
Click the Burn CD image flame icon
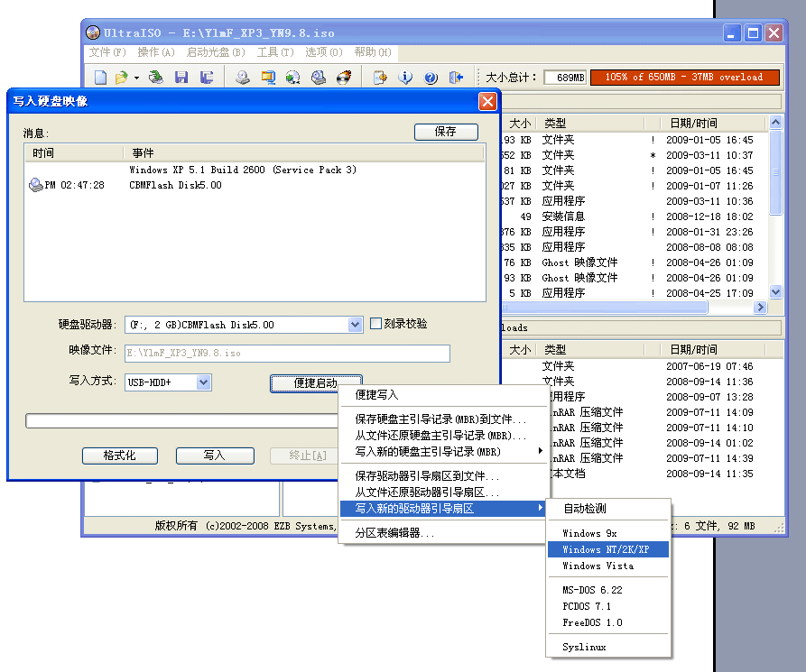[x=344, y=78]
